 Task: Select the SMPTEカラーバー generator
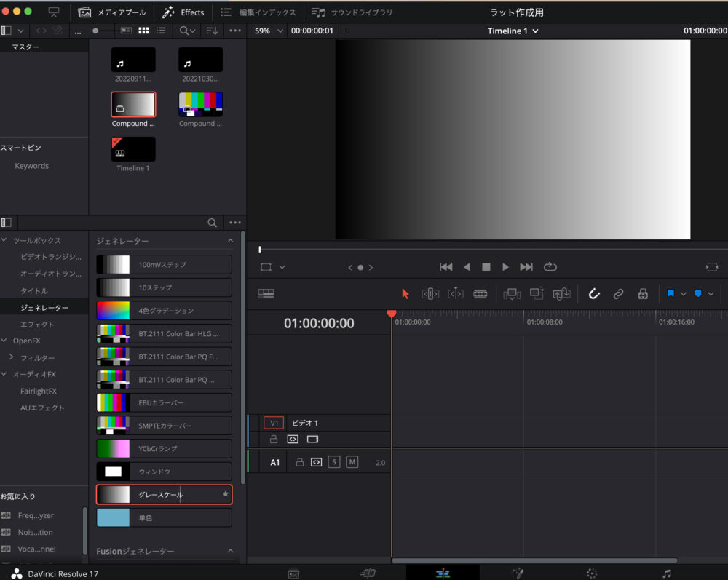pos(164,426)
